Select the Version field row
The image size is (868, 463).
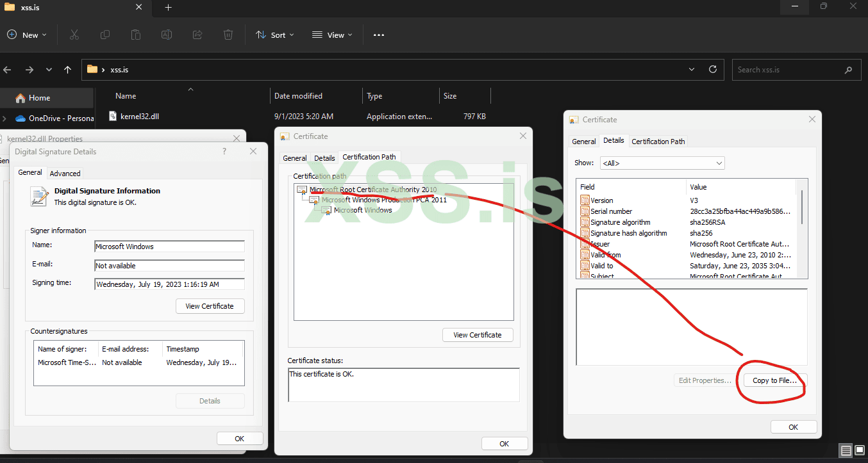(686, 200)
